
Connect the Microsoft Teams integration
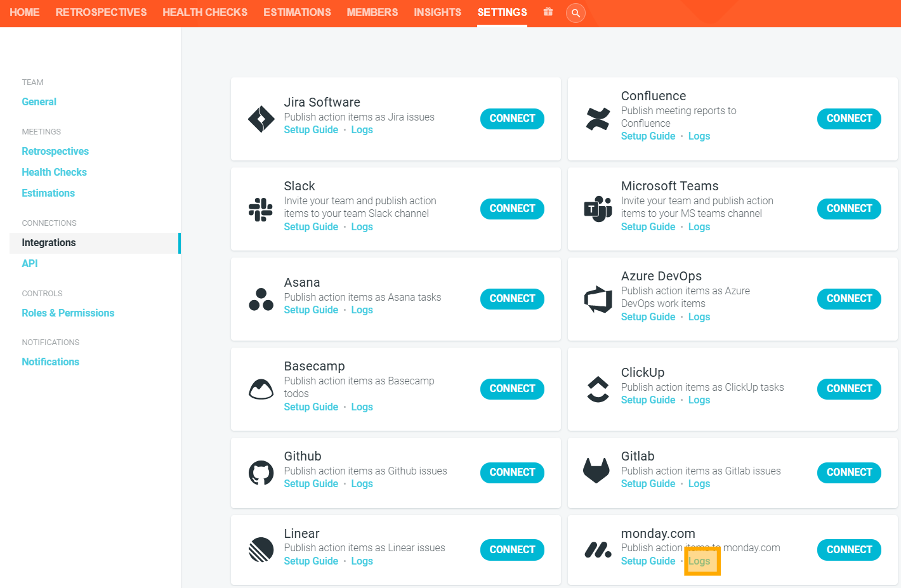pos(849,209)
